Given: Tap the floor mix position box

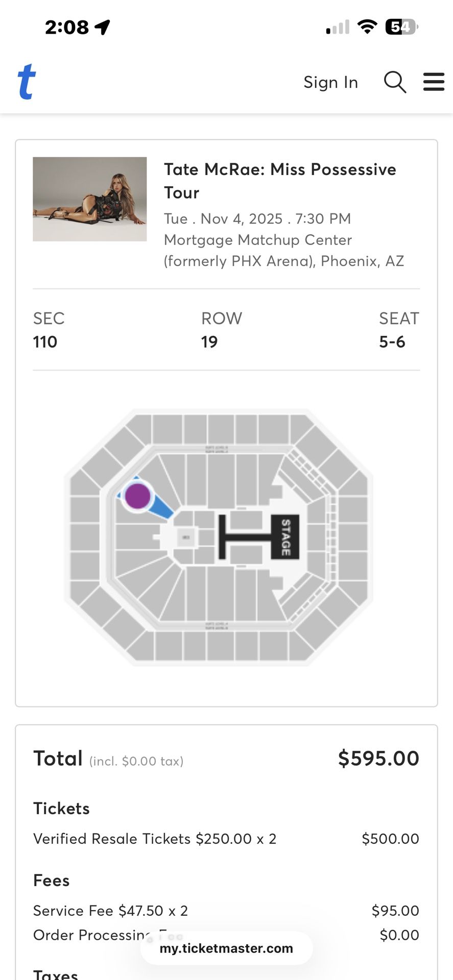Looking at the screenshot, I should pyautogui.click(x=186, y=537).
